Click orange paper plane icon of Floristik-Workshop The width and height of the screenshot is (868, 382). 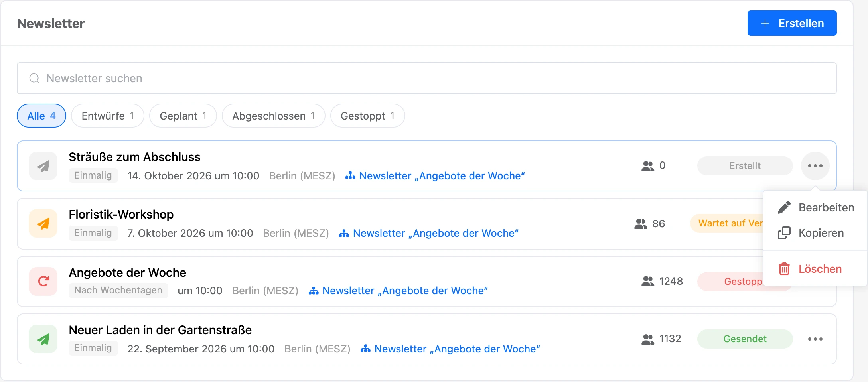43,224
